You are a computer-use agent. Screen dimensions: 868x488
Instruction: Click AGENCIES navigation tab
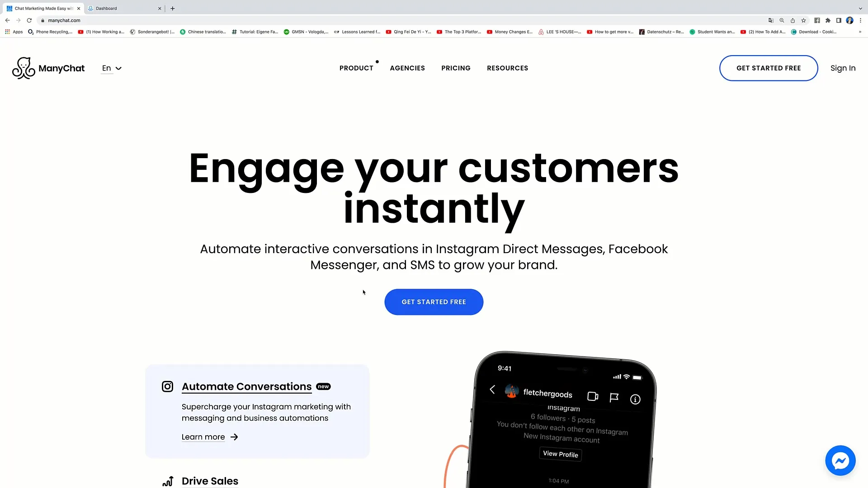click(x=408, y=68)
